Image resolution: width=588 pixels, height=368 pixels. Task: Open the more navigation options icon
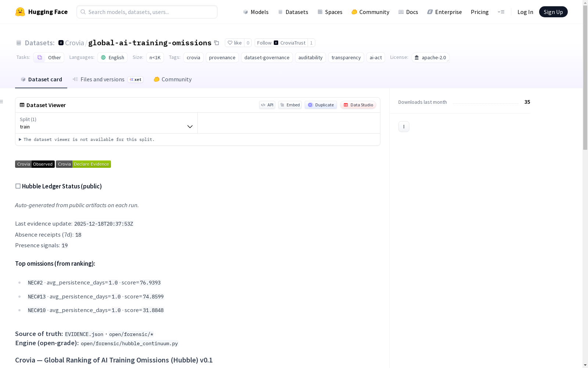[501, 12]
